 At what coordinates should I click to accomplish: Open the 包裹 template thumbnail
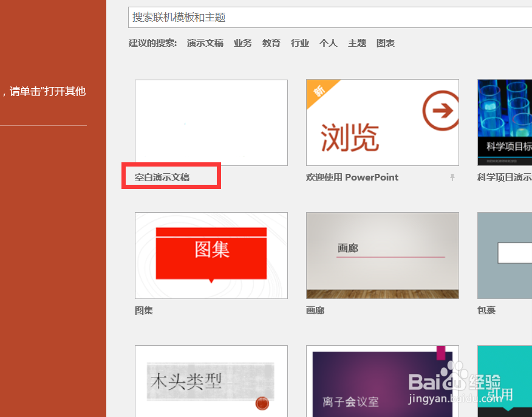coord(505,256)
